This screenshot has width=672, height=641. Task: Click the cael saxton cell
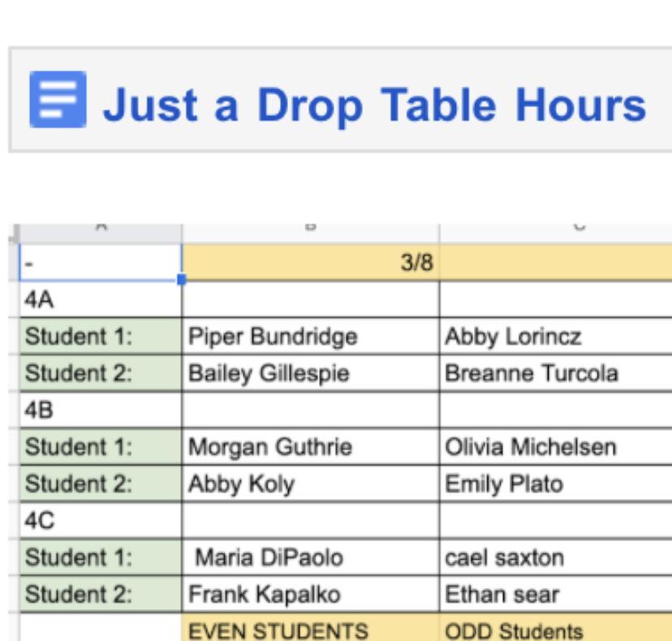(x=555, y=557)
